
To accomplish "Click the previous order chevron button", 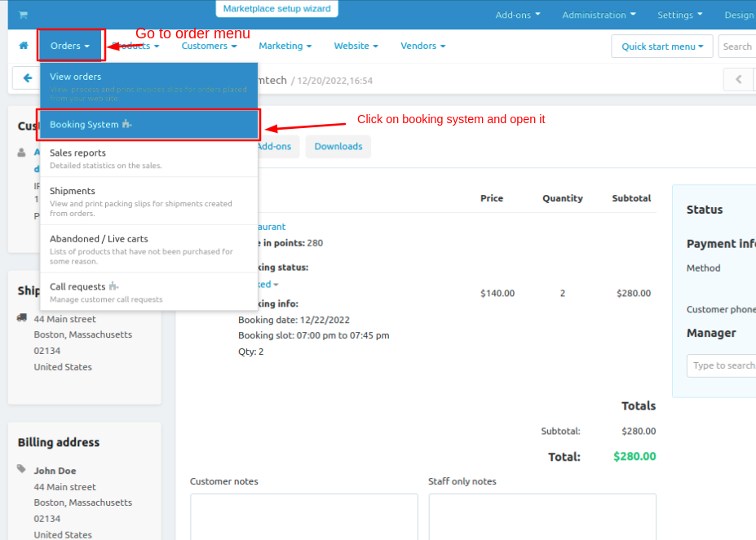I will click(739, 79).
